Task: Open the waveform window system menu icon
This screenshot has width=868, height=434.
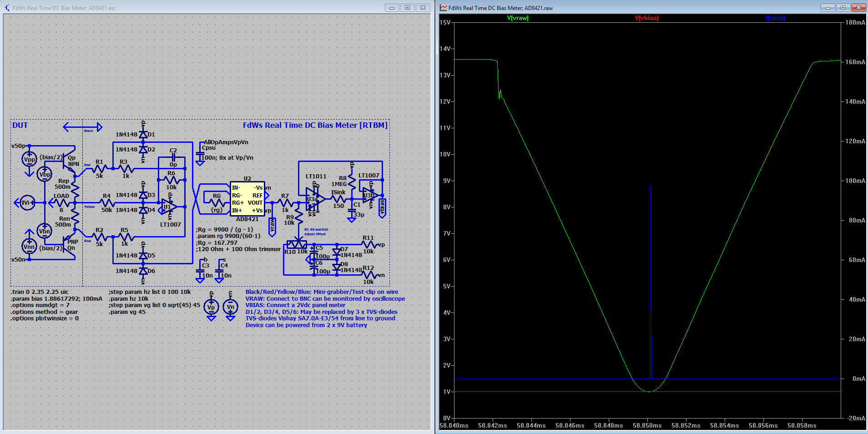Action: coord(443,8)
